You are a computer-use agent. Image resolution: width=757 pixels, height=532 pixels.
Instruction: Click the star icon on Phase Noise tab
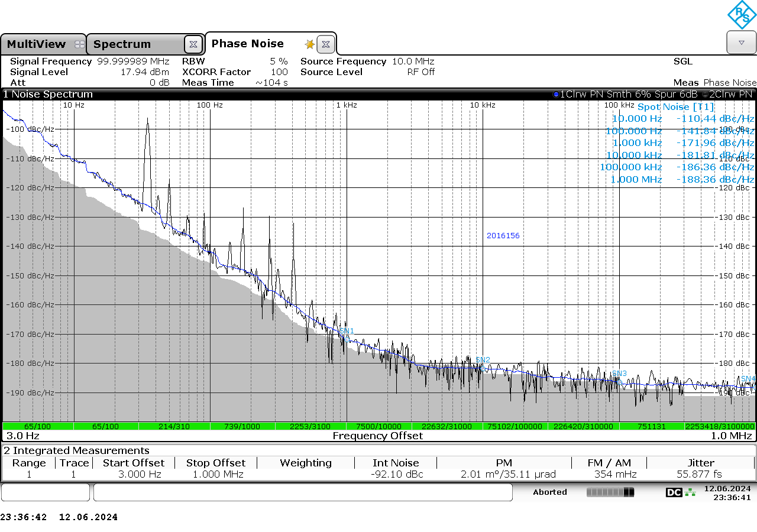(x=309, y=44)
